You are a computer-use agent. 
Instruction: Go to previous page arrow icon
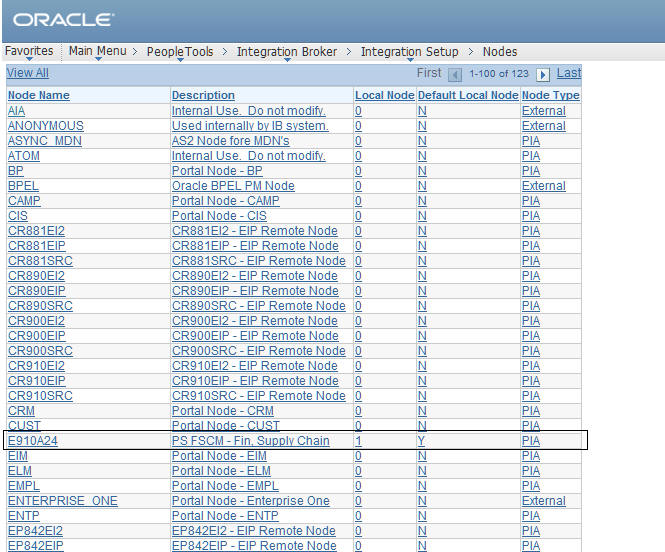pyautogui.click(x=455, y=75)
